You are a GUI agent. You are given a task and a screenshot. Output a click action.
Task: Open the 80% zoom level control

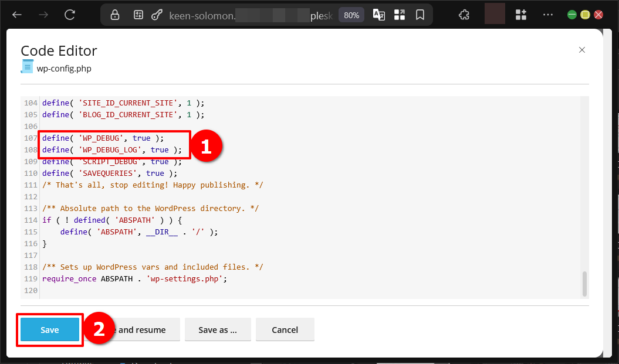pyautogui.click(x=351, y=15)
